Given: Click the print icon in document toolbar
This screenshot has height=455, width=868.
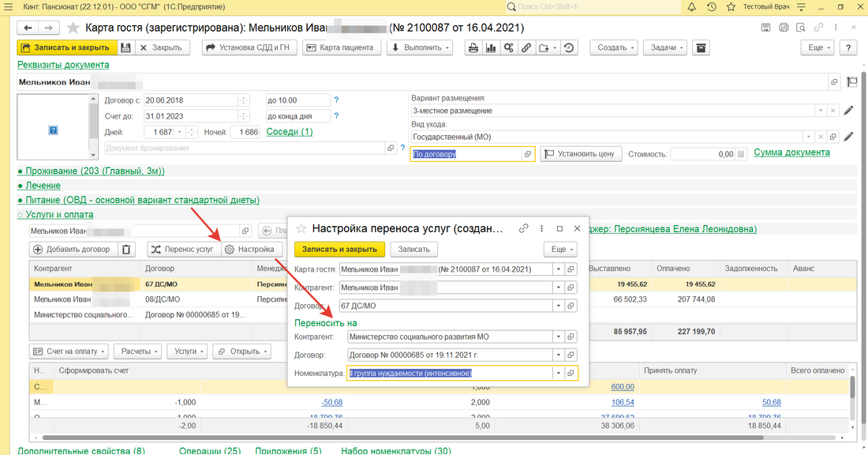Looking at the screenshot, I should point(473,47).
